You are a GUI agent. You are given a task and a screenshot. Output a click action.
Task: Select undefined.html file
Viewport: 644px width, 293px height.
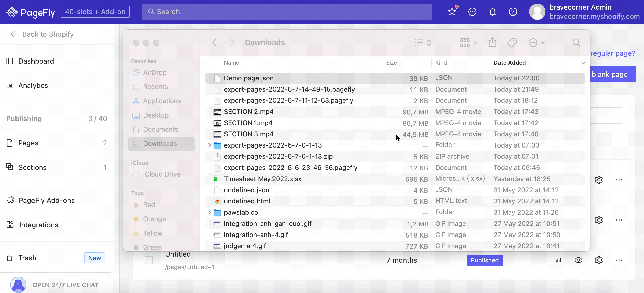coord(395,201)
